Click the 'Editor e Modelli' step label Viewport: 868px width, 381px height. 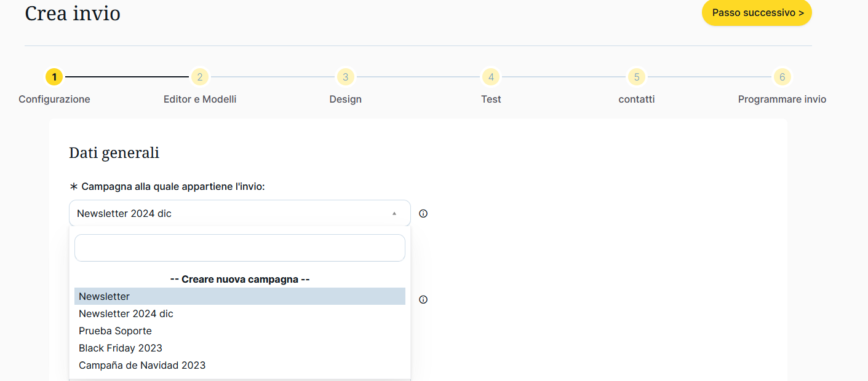200,100
